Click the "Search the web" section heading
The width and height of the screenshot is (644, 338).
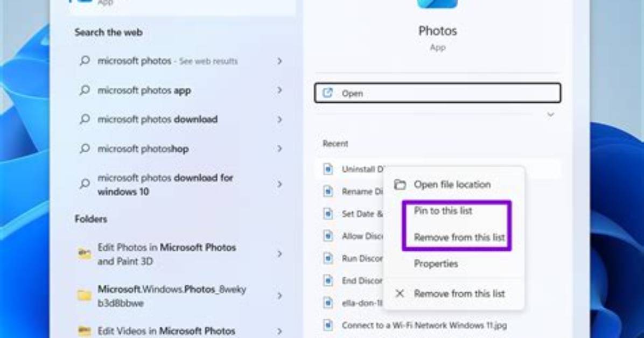pos(108,32)
